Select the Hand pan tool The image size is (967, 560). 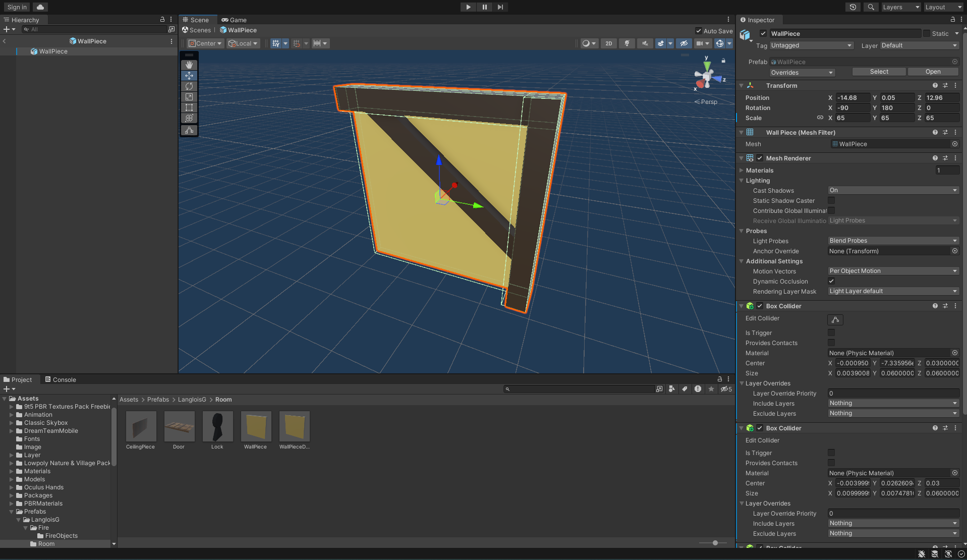pyautogui.click(x=189, y=65)
